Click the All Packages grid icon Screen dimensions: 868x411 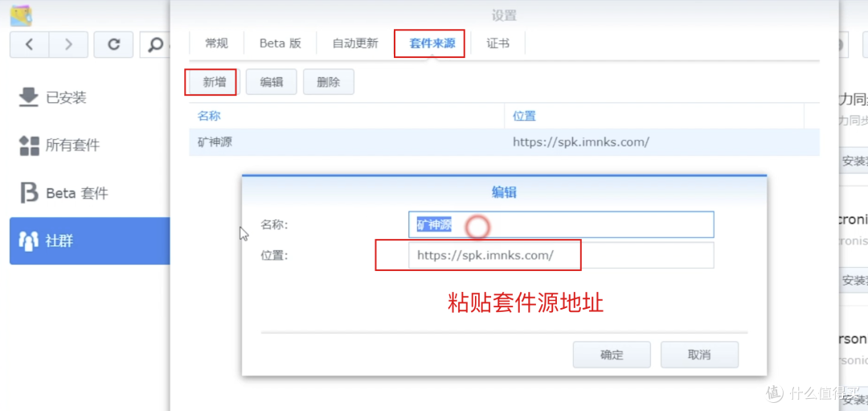pos(29,146)
